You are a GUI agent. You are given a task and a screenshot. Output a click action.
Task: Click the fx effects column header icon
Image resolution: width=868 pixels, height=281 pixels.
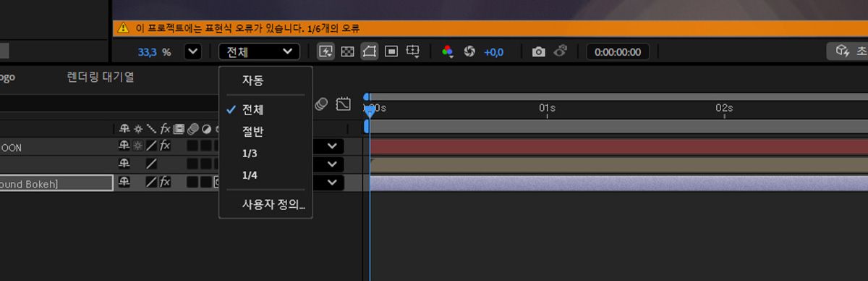click(166, 129)
